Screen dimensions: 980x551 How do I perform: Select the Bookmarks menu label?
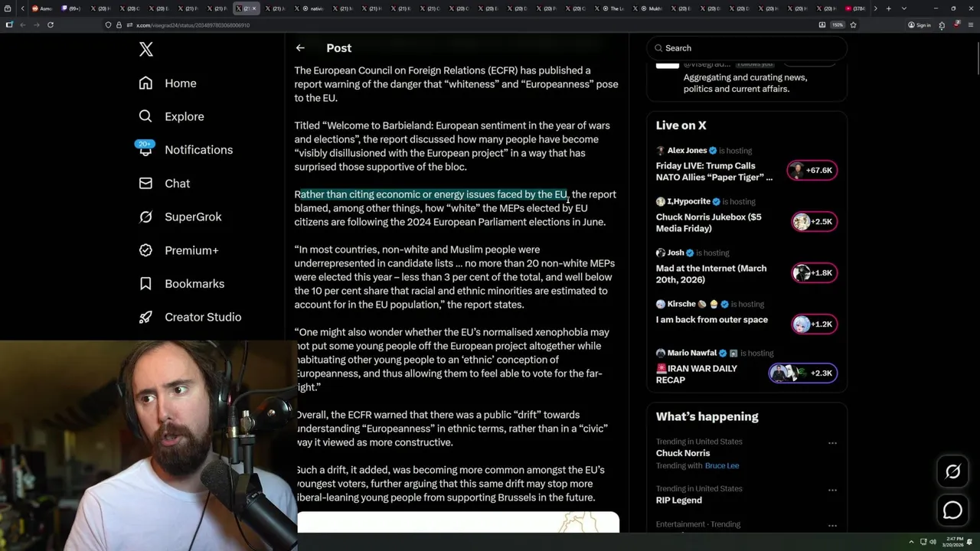(x=194, y=284)
